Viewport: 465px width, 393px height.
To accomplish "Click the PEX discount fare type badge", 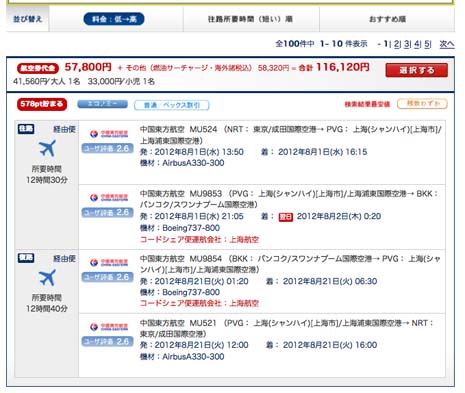I will click(172, 105).
